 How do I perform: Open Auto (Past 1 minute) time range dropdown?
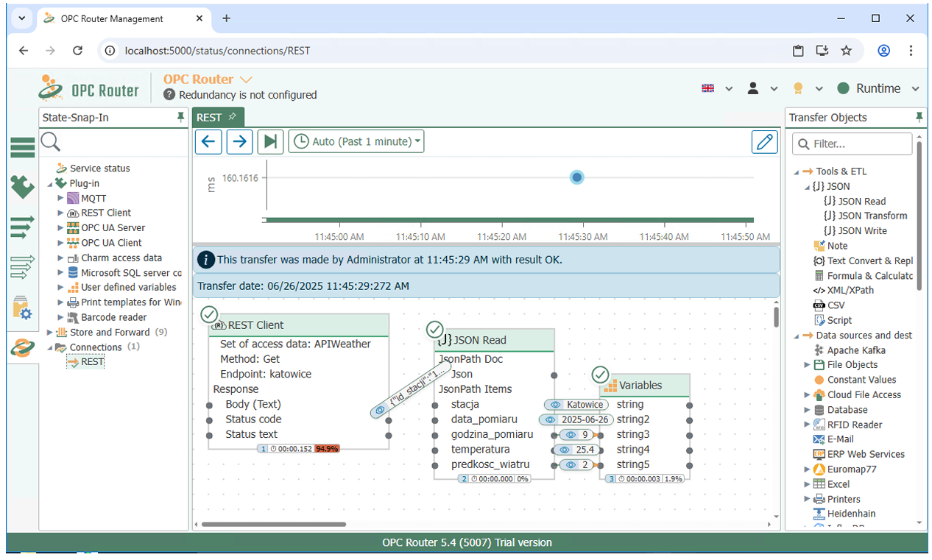[x=356, y=141]
